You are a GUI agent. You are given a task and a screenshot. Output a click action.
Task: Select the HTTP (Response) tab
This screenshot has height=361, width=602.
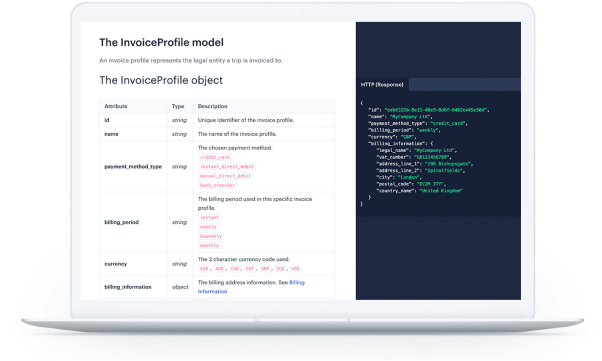click(382, 84)
